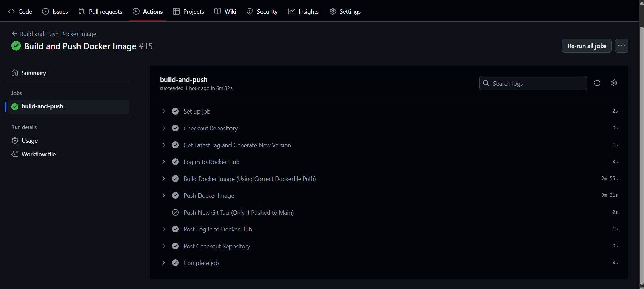Open repository Settings tab
Screen dimensions: 644x289
pos(345,11)
